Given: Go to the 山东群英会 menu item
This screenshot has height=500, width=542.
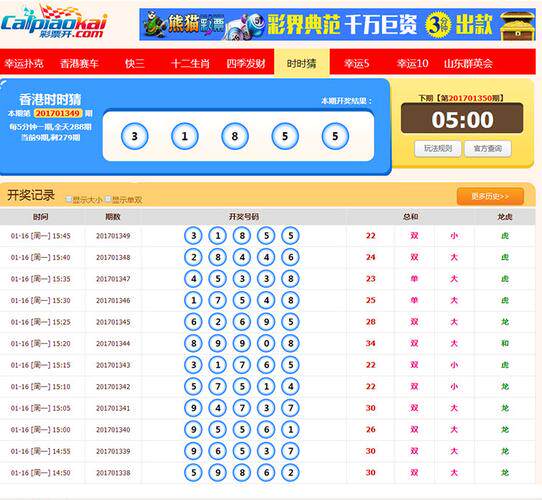Looking at the screenshot, I should tap(468, 63).
